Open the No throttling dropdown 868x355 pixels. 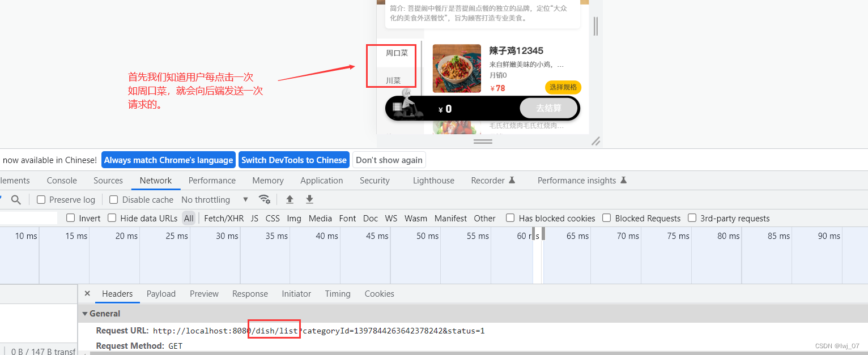[x=215, y=199]
